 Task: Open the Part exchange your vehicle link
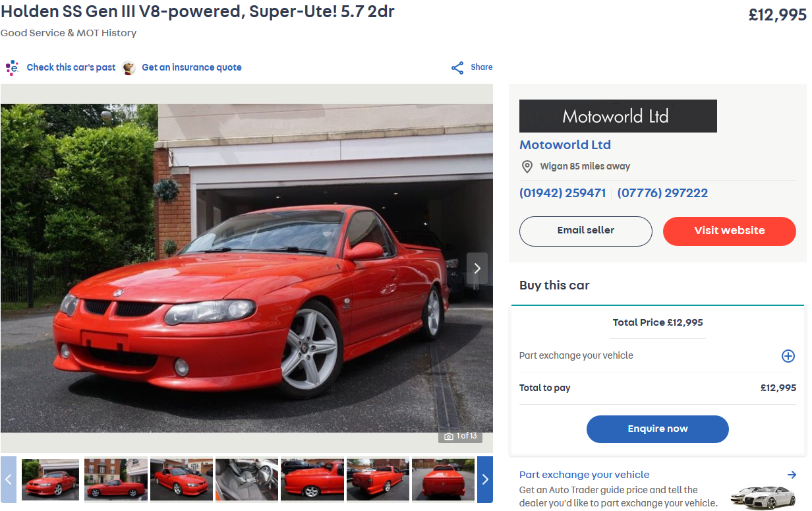pos(584,474)
